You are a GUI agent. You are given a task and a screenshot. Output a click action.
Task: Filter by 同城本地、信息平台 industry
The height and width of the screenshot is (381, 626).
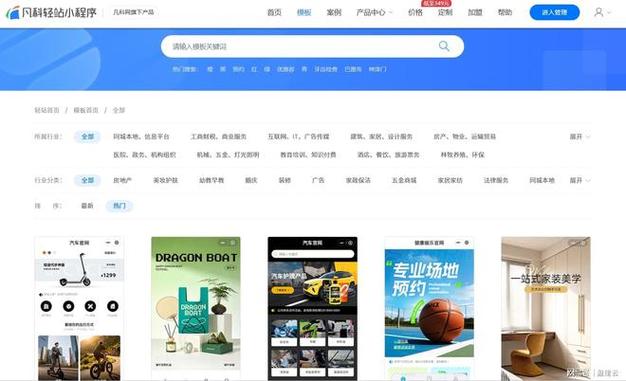pyautogui.click(x=141, y=137)
